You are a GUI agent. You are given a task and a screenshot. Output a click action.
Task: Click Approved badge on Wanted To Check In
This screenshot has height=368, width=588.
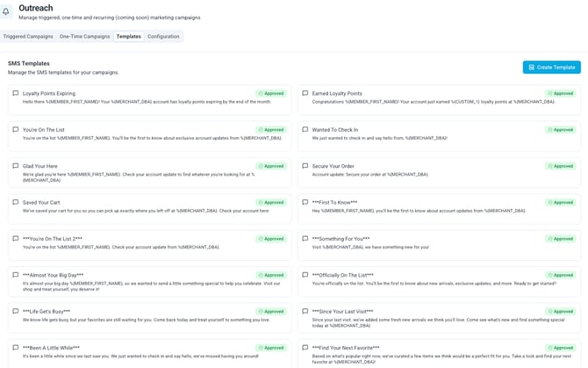pos(561,130)
